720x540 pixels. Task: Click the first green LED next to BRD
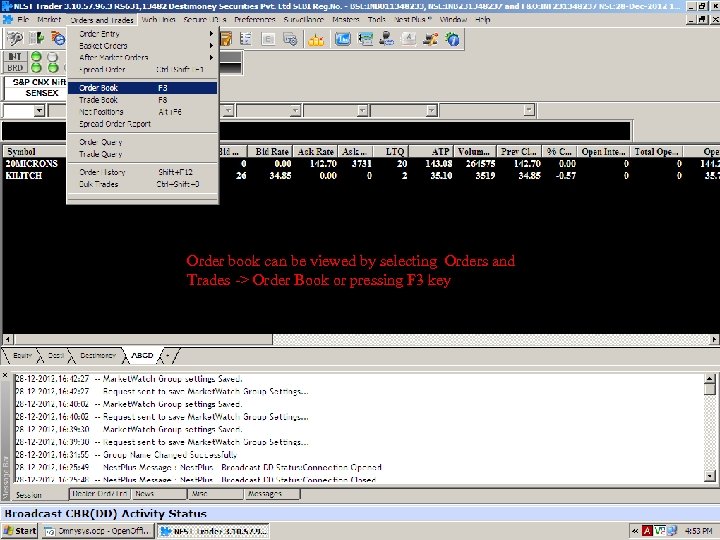pos(36,68)
